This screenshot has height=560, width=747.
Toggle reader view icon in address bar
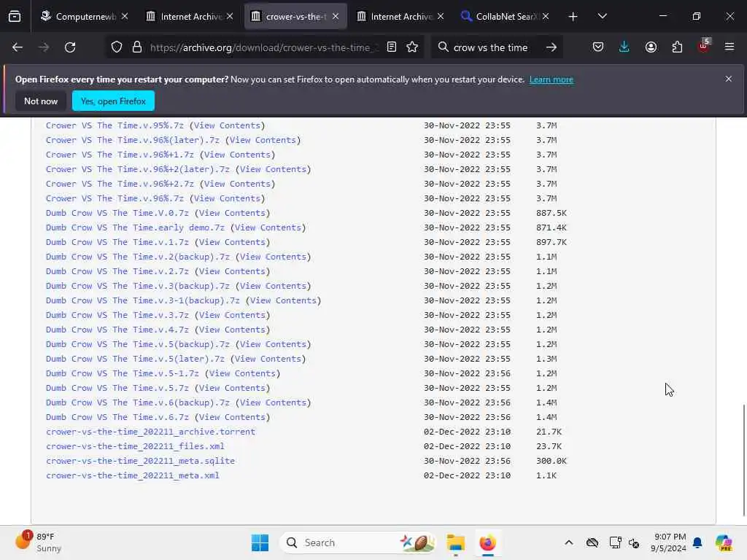point(392,47)
